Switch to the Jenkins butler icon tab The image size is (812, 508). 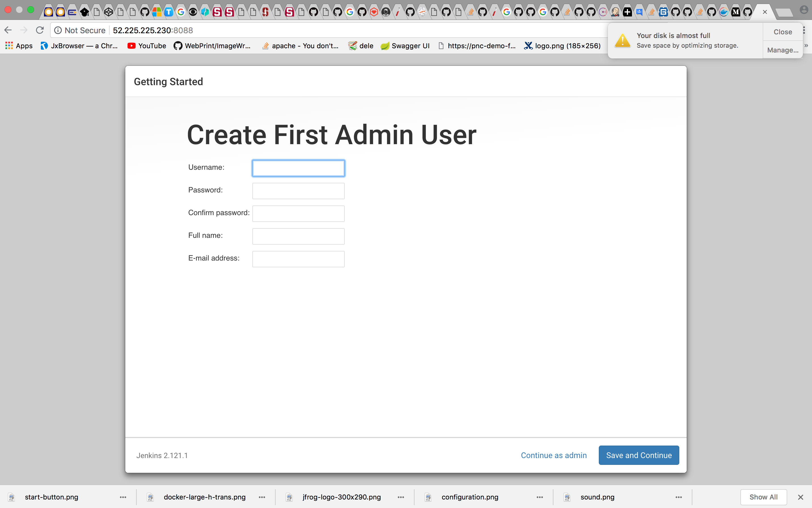click(615, 12)
